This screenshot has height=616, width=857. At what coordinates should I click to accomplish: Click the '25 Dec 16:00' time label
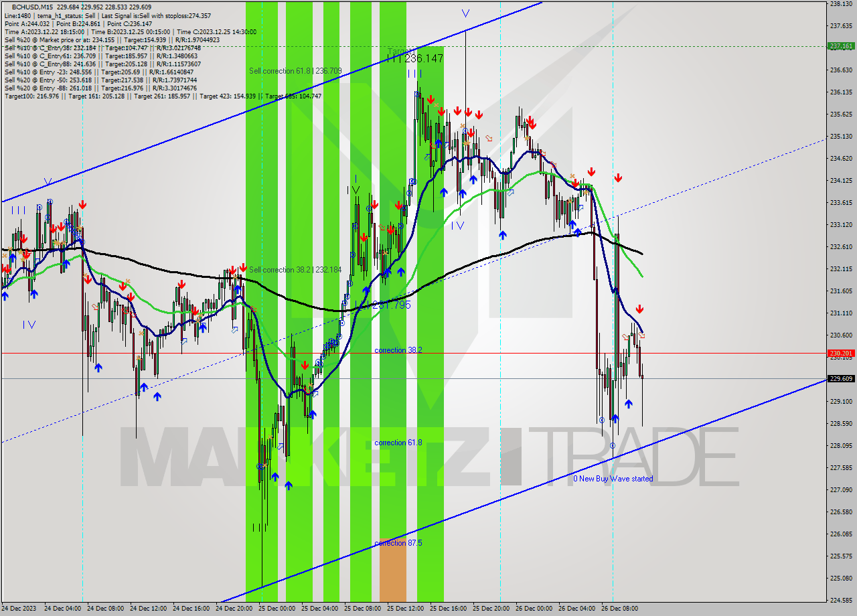coord(448,609)
